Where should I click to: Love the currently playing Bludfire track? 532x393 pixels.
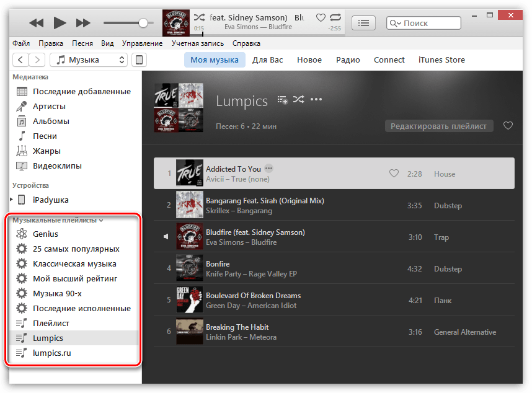(x=321, y=17)
